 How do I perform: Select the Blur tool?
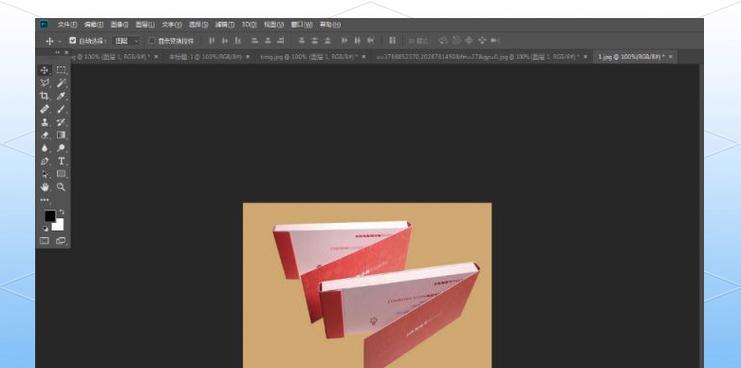tap(44, 148)
